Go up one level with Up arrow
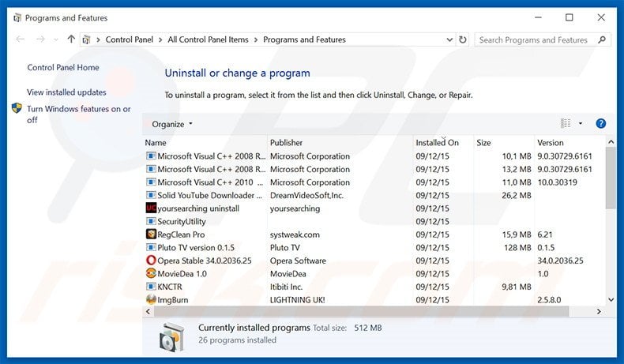The width and height of the screenshot is (624, 364). tap(71, 39)
